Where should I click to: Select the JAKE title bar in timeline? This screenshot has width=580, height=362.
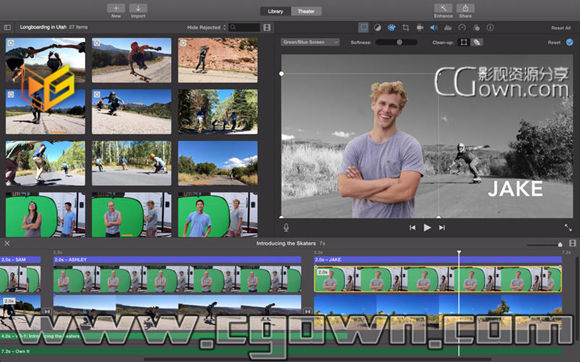pos(438,260)
